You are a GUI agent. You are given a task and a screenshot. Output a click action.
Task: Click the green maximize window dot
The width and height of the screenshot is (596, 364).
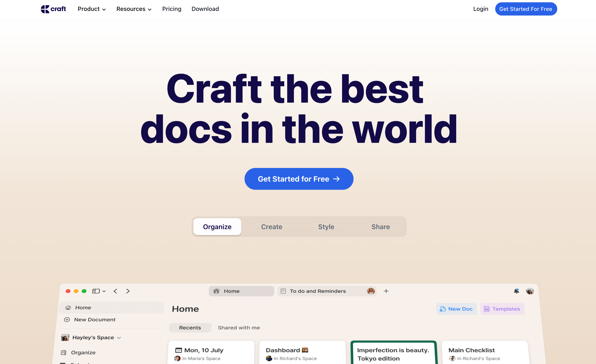click(84, 291)
